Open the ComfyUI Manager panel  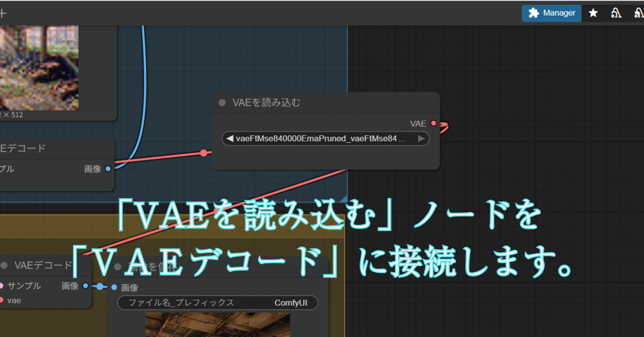(x=551, y=13)
